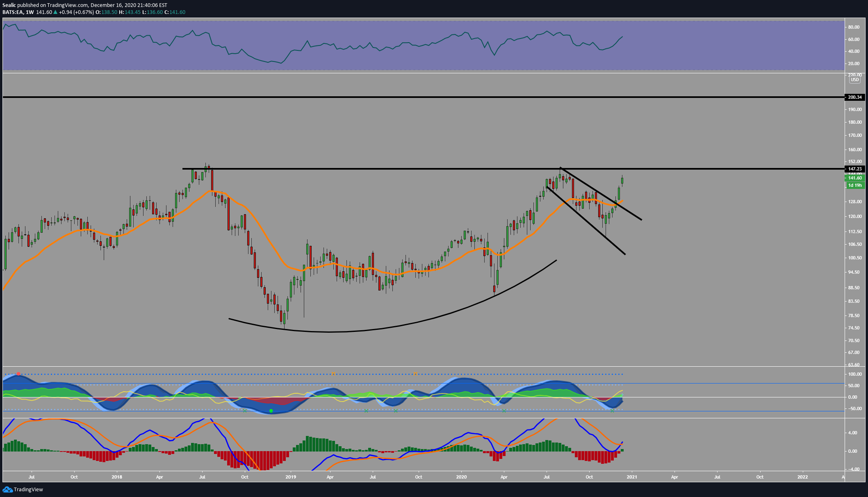This screenshot has height=497, width=868.
Task: Click the 112.50 price axis label
Action: click(x=855, y=231)
